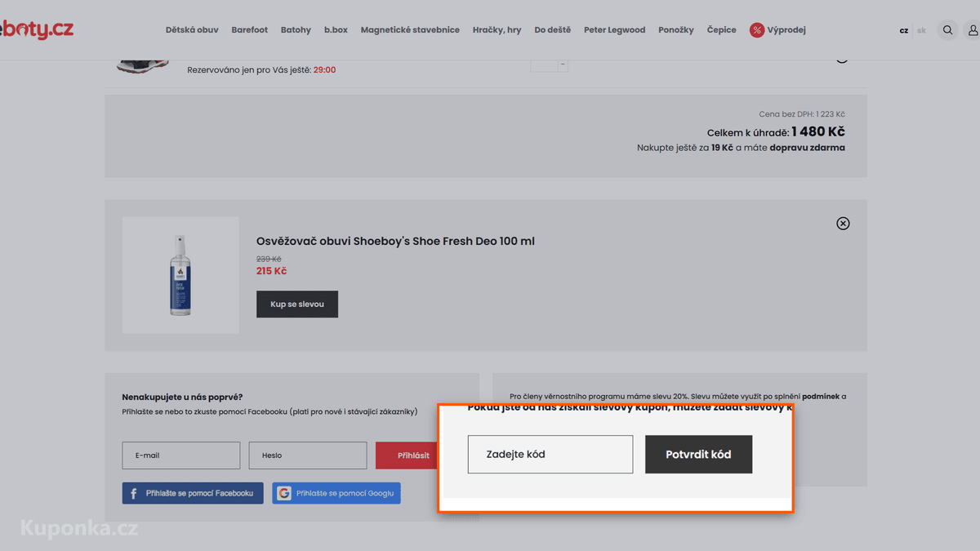980x551 pixels.
Task: Open the user account icon
Action: point(973,30)
